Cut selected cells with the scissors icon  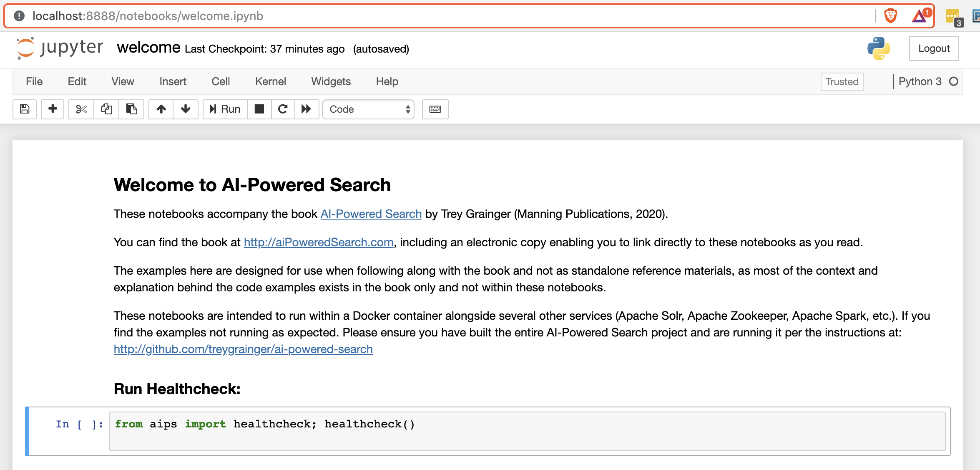[x=81, y=109]
